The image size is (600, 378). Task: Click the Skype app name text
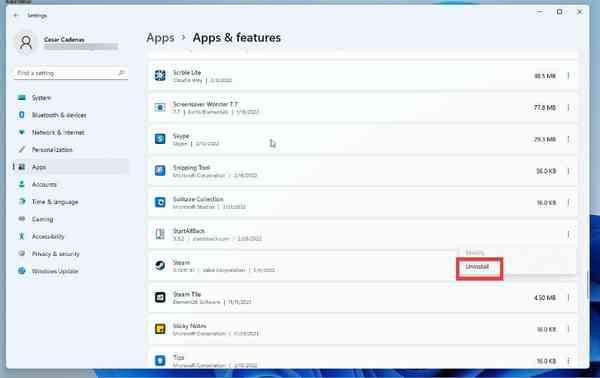click(181, 136)
